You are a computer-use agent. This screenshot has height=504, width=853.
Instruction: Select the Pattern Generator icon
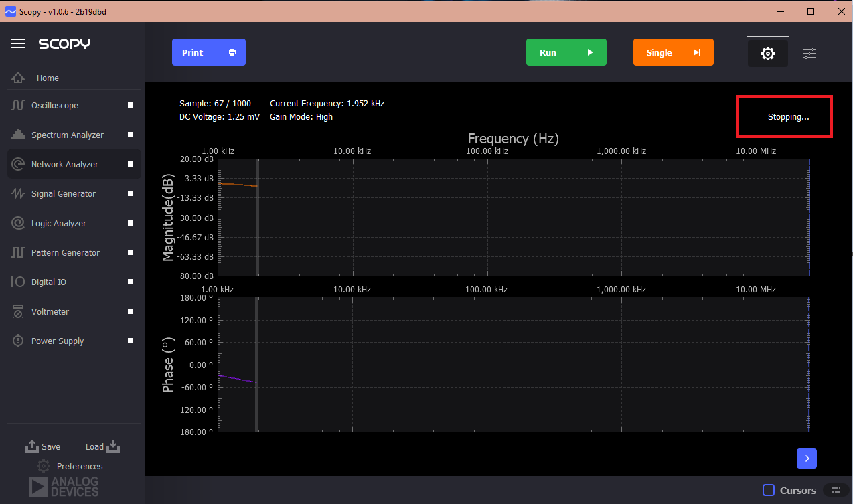(x=18, y=252)
